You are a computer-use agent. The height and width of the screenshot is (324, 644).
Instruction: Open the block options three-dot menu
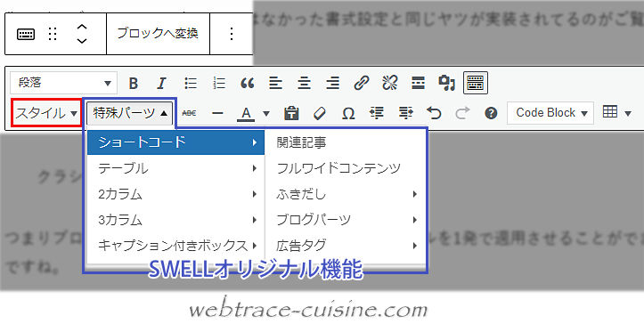[232, 34]
